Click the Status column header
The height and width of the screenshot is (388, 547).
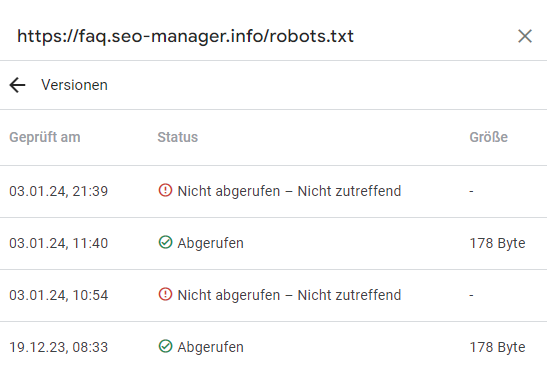178,137
